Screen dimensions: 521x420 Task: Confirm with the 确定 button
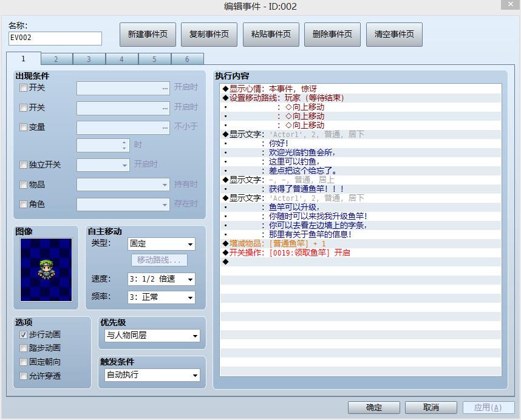[x=374, y=407]
